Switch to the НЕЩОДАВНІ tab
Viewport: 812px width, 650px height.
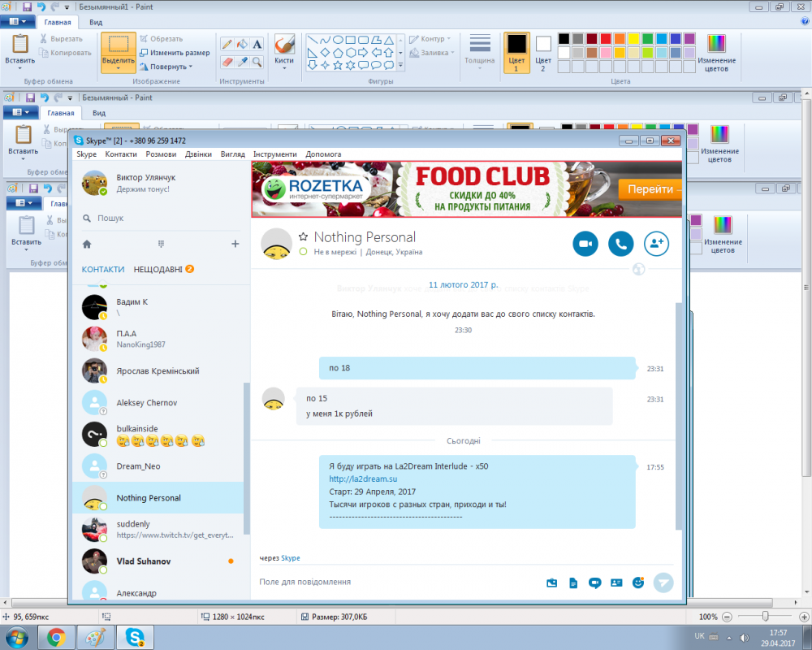coord(158,270)
